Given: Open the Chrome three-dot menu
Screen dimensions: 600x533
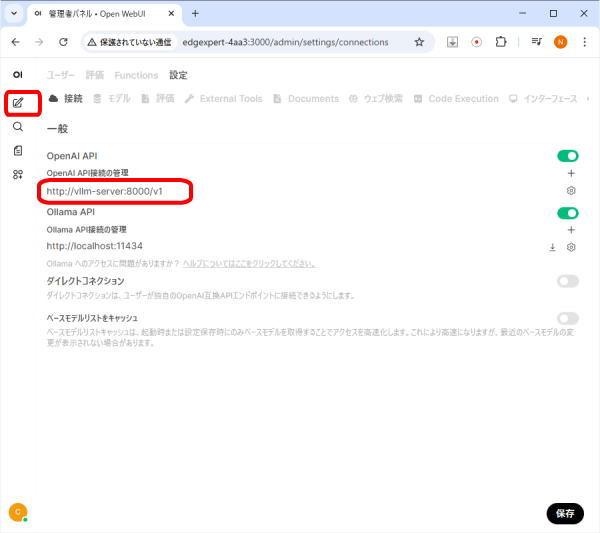Looking at the screenshot, I should pos(582,42).
